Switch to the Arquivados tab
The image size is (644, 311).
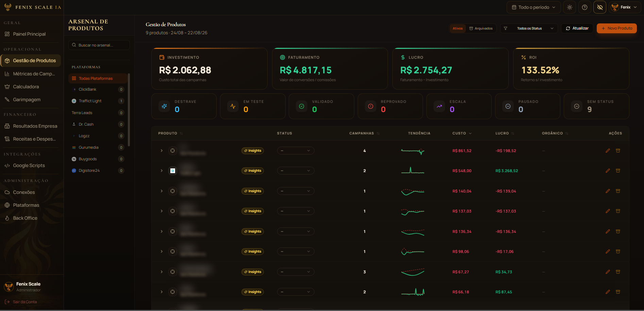[481, 29]
